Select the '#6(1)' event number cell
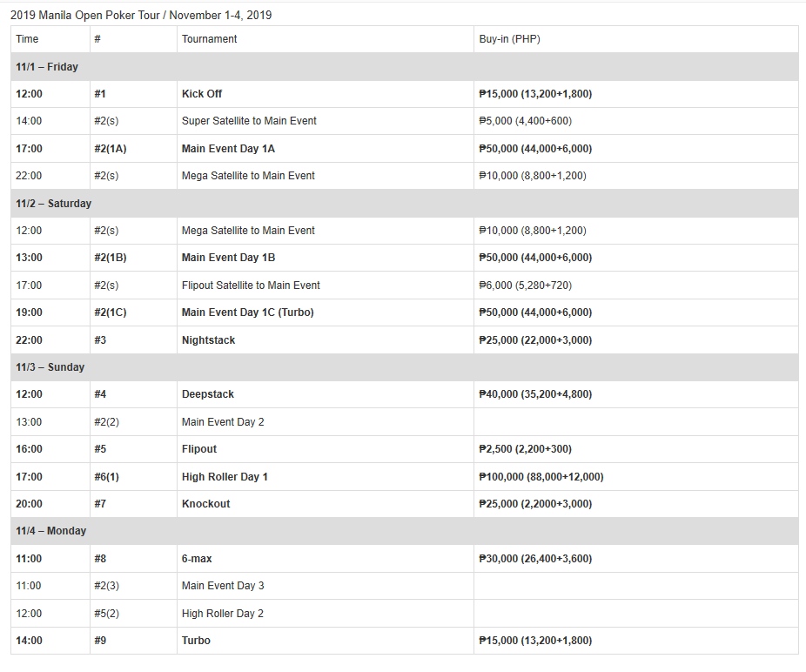The width and height of the screenshot is (806, 672). [134, 477]
